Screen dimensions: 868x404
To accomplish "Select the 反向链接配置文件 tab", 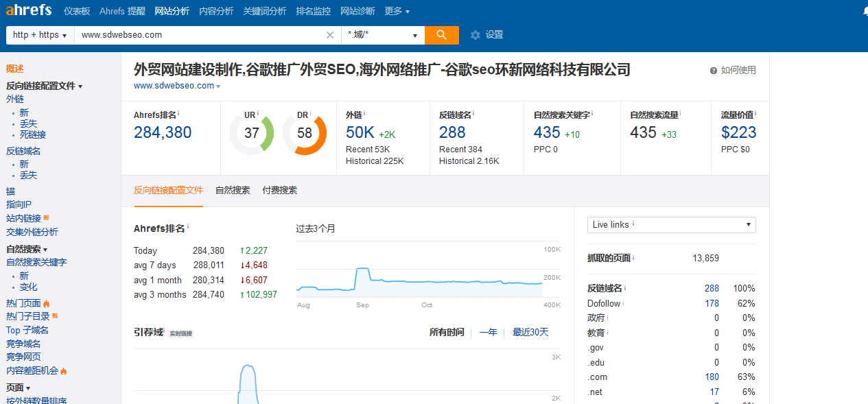I will 168,191.
